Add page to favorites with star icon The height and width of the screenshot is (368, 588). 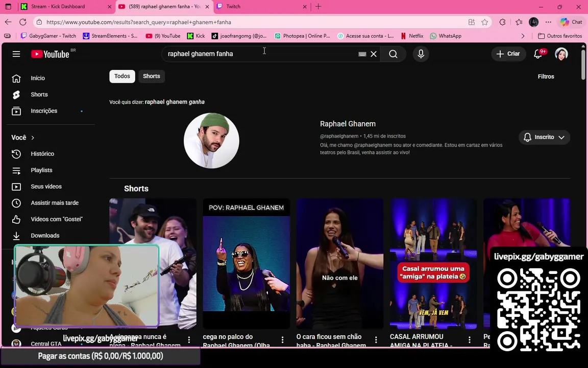pyautogui.click(x=484, y=22)
